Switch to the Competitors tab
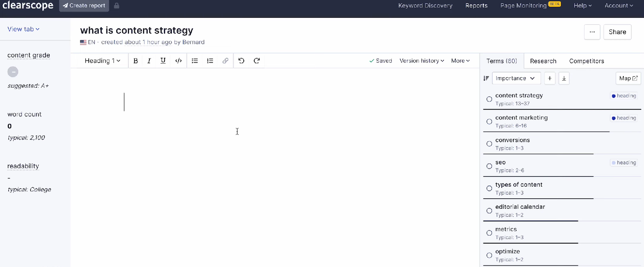The image size is (644, 267). (x=586, y=61)
